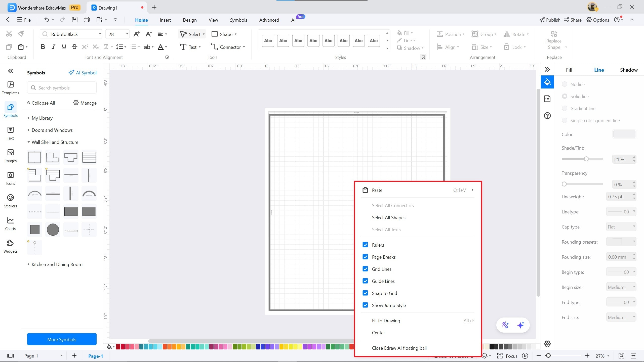
Task: Expand the Doors and Windows category
Action: [x=52, y=130]
